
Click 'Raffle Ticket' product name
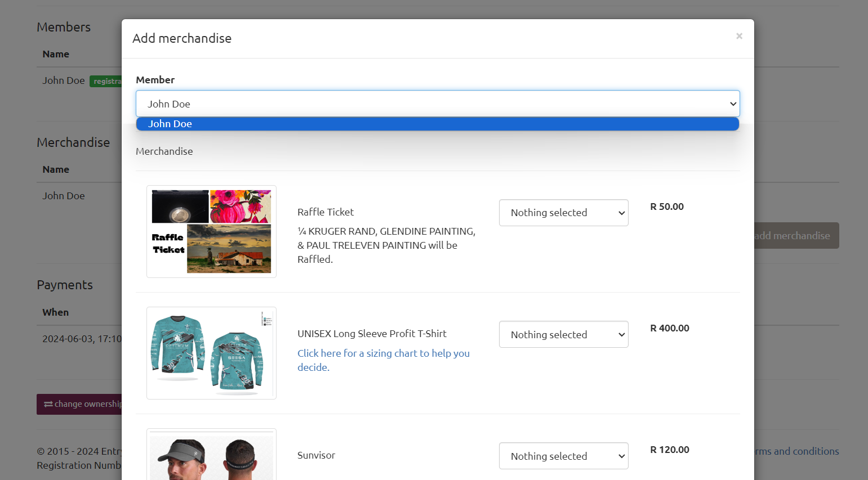(326, 212)
